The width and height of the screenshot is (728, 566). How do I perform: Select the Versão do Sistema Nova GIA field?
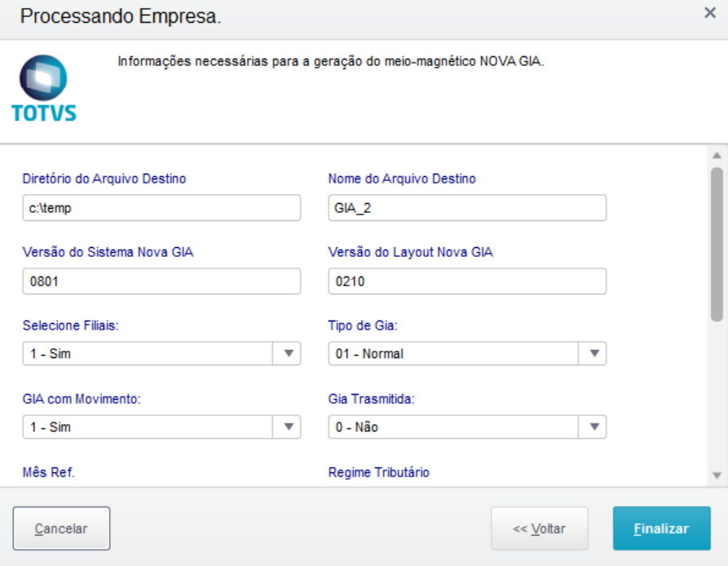pos(161,281)
